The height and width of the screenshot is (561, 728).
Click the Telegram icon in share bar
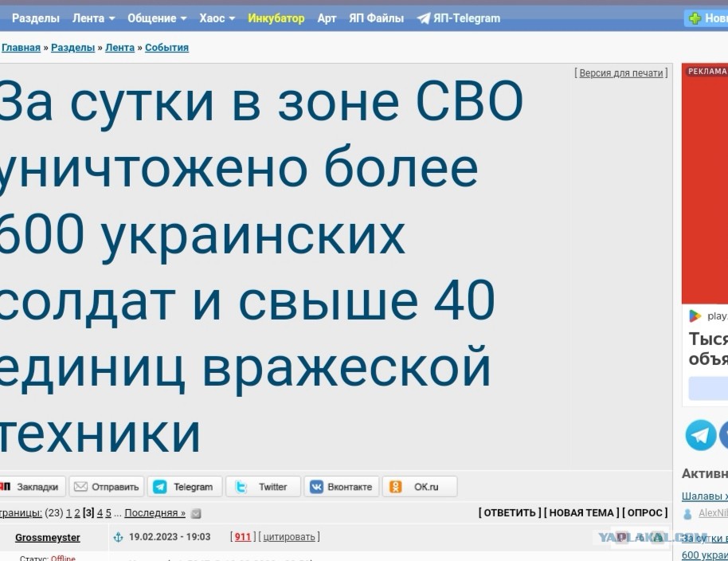tap(160, 487)
